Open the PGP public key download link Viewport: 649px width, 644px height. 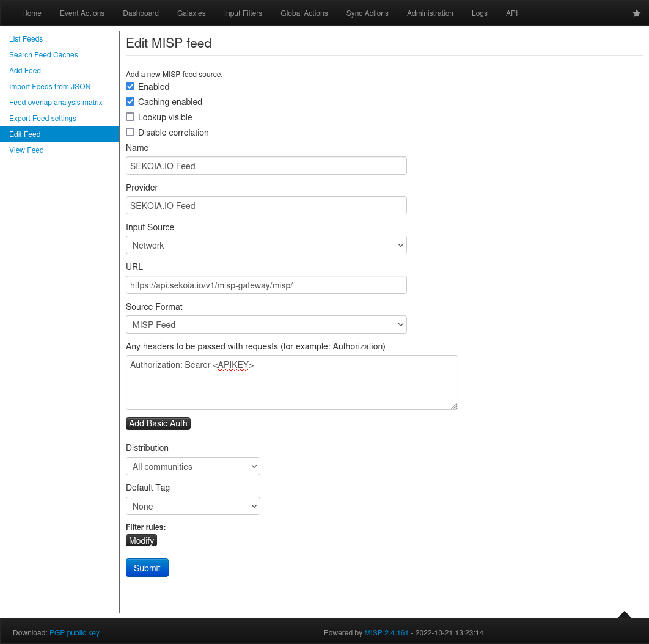pos(74,632)
